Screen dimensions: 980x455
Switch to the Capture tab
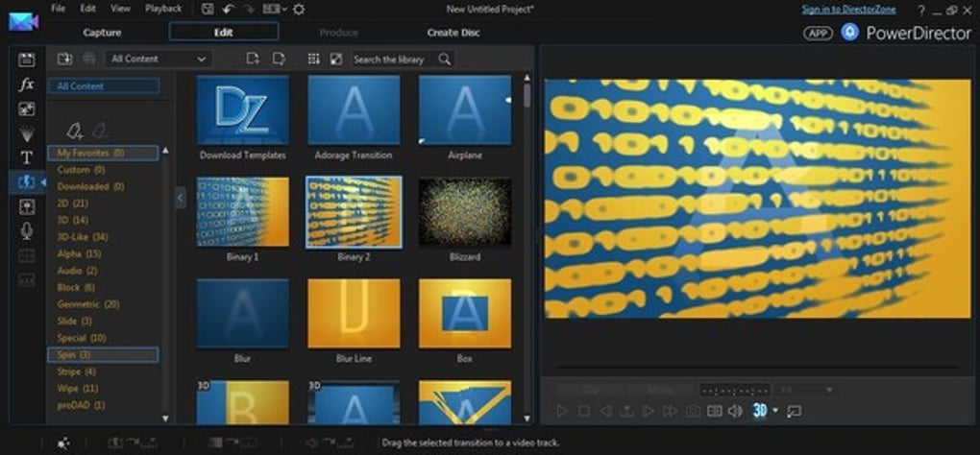[x=102, y=33]
